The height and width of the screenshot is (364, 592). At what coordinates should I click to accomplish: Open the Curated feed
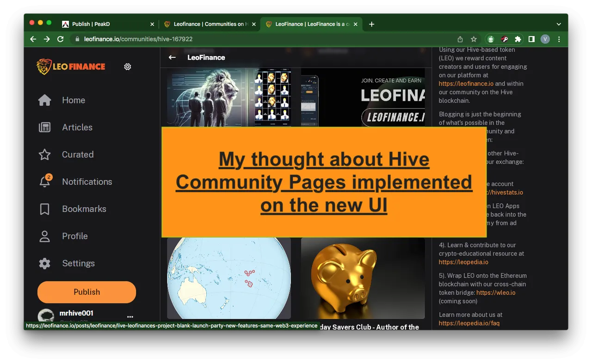pyautogui.click(x=66, y=155)
